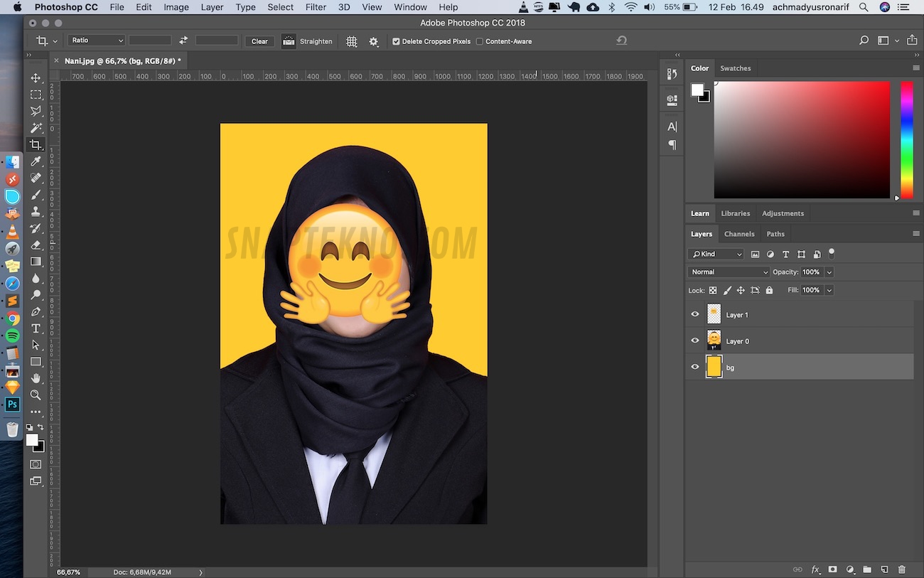Switch to the Channels tab
The image size is (924, 578).
click(x=739, y=234)
